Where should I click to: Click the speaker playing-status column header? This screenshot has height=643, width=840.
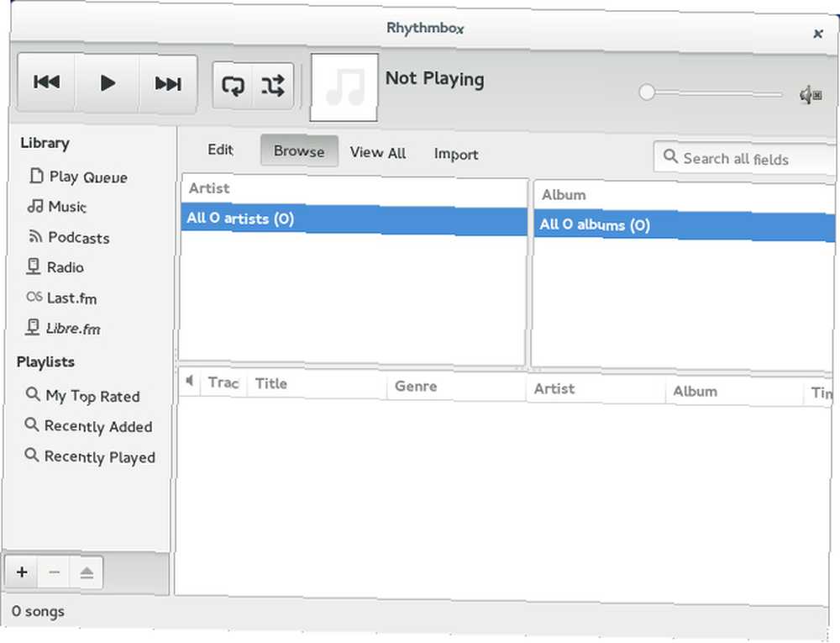(190, 381)
